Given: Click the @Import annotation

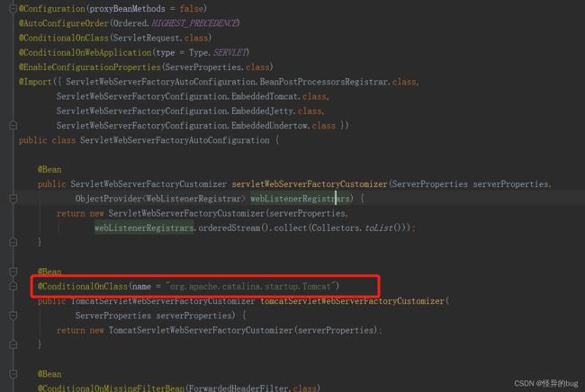Looking at the screenshot, I should [35, 82].
